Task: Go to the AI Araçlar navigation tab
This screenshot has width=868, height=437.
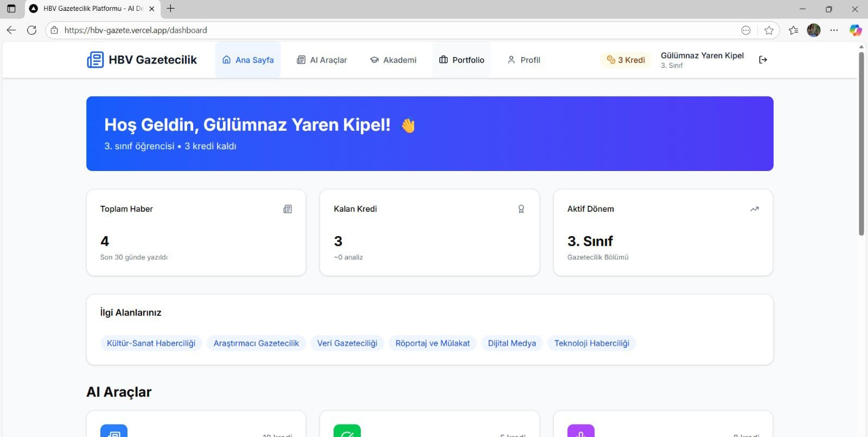Action: [x=322, y=60]
